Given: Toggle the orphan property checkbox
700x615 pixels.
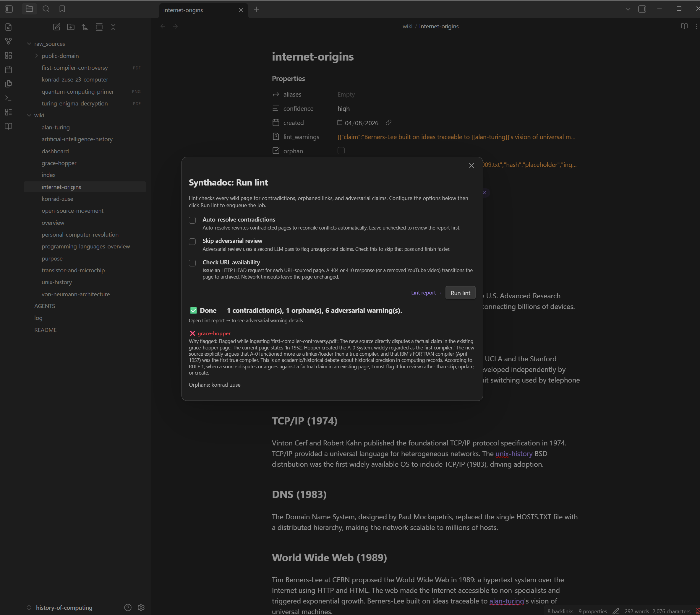Looking at the screenshot, I should coord(341,151).
